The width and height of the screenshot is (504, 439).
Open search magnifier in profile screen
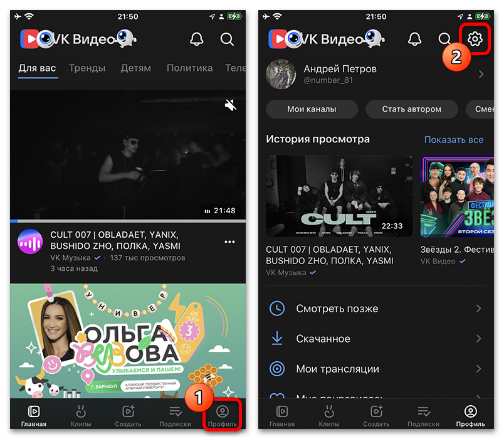(444, 40)
